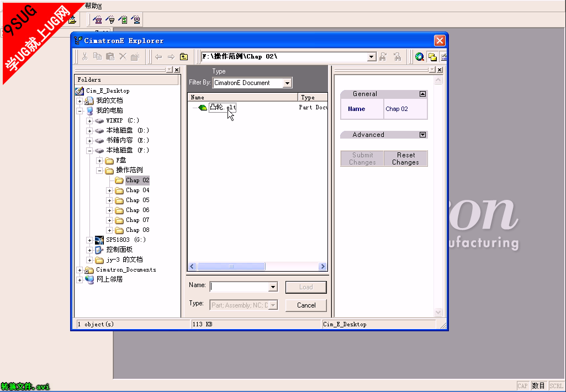The height and width of the screenshot is (392, 566).
Task: Collapse the 我的电脑 tree node
Action: coord(80,111)
